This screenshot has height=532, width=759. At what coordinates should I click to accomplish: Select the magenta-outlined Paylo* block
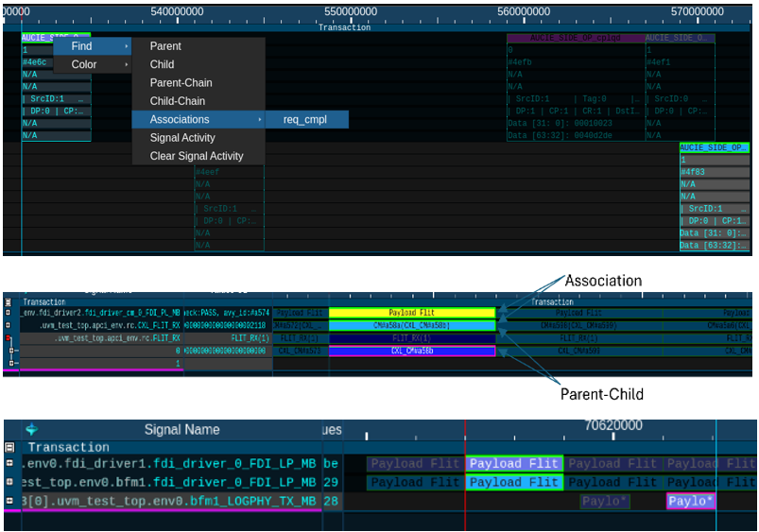pos(691,501)
